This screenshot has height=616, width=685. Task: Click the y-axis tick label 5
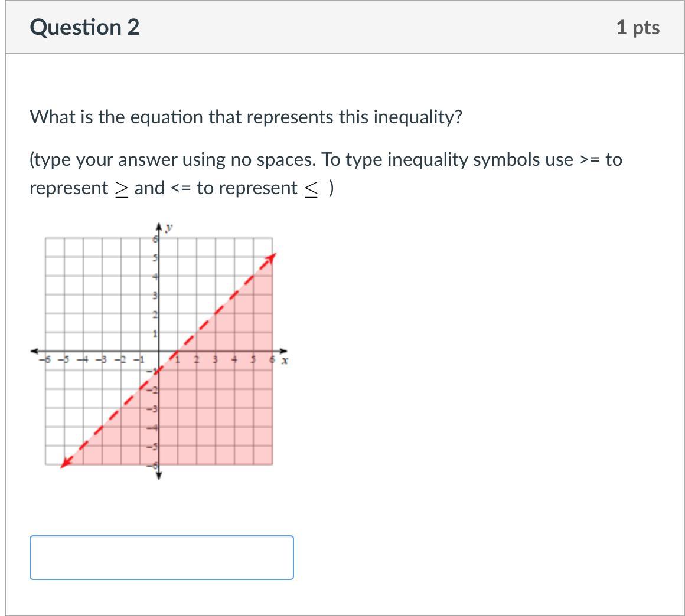155,258
